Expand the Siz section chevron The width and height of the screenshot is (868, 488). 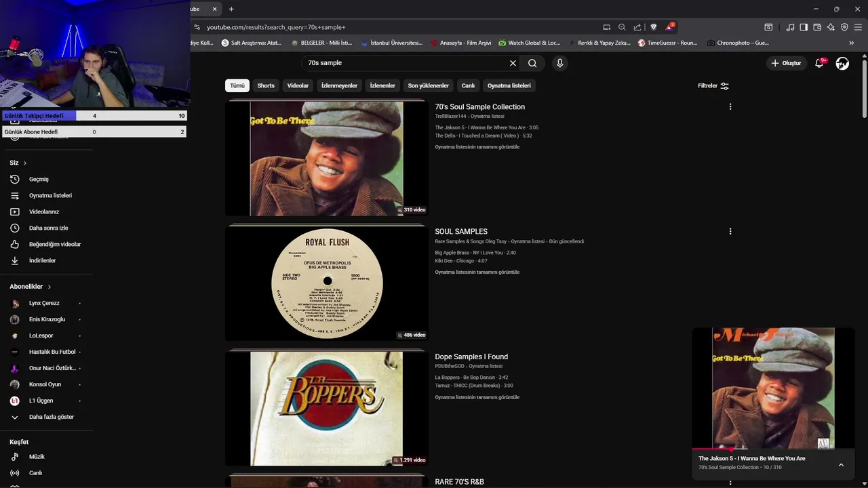click(x=25, y=163)
